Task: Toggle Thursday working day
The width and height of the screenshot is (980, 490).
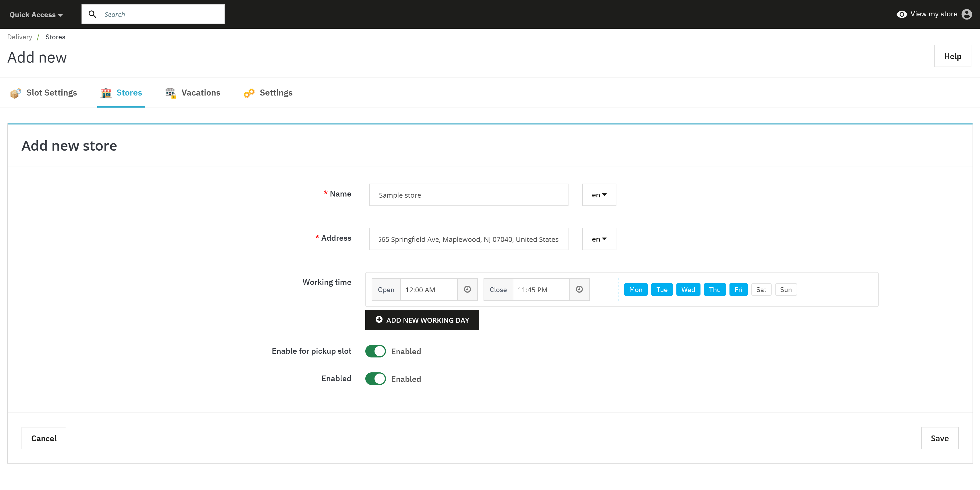Action: coord(715,289)
